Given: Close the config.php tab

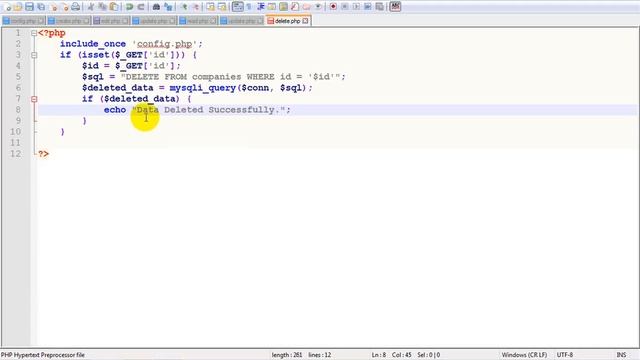Looking at the screenshot, I should click(40, 21).
